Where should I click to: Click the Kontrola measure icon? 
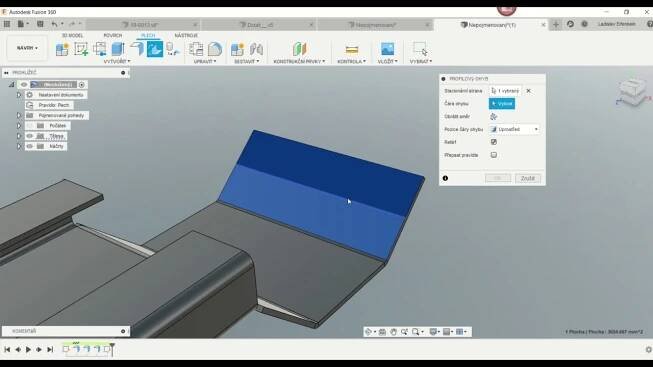(x=351, y=50)
